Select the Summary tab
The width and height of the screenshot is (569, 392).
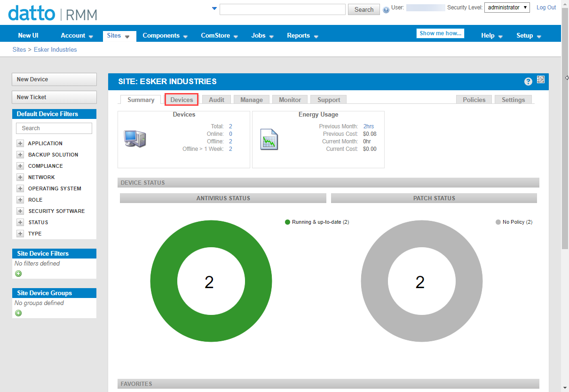(141, 100)
